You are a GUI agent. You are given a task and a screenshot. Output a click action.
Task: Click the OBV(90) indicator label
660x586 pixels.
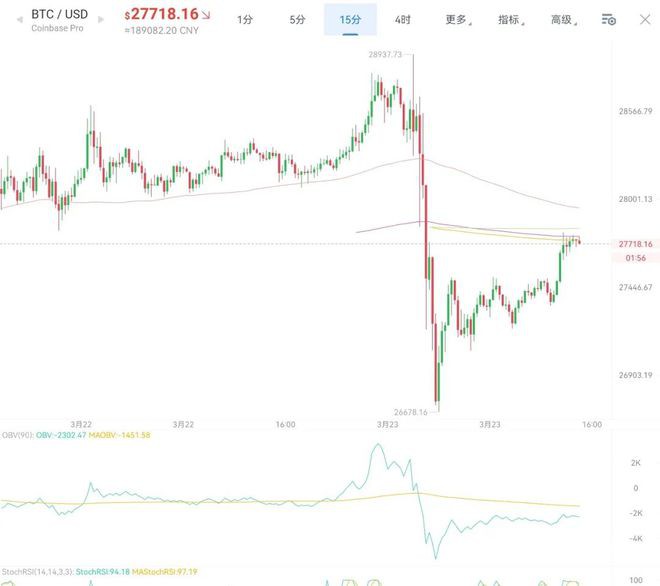[x=17, y=435]
